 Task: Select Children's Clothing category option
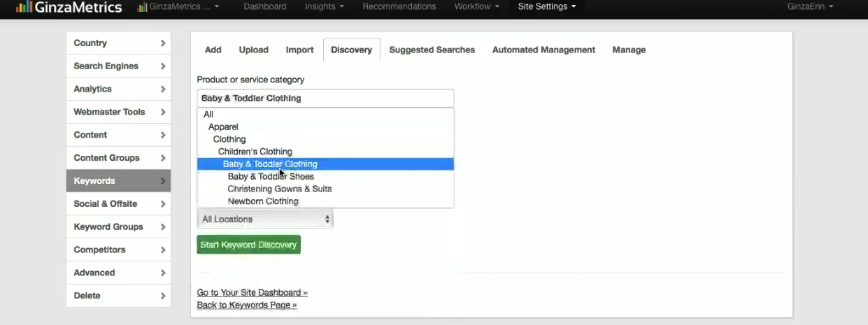click(x=325, y=152)
